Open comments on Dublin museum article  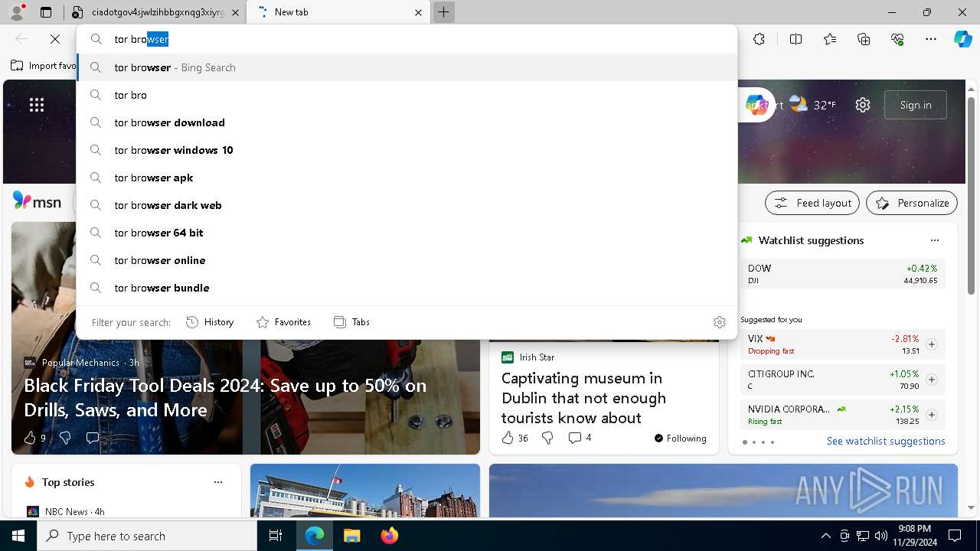(x=580, y=438)
